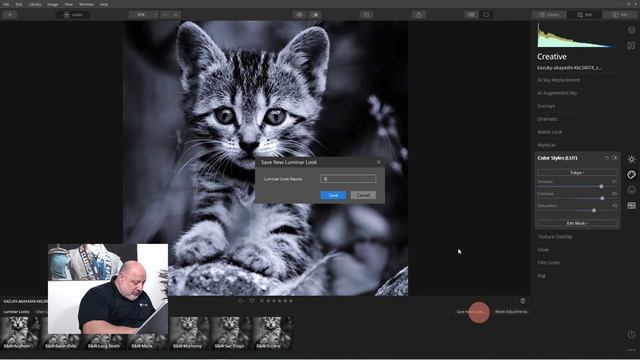Expand the Sunrays tool
640x360 pixels.
coord(546,106)
